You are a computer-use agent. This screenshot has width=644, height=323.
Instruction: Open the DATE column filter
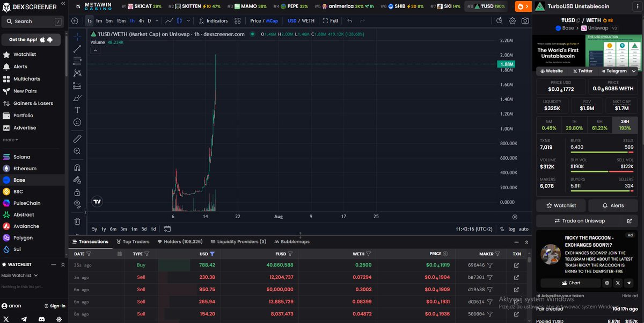(89, 254)
